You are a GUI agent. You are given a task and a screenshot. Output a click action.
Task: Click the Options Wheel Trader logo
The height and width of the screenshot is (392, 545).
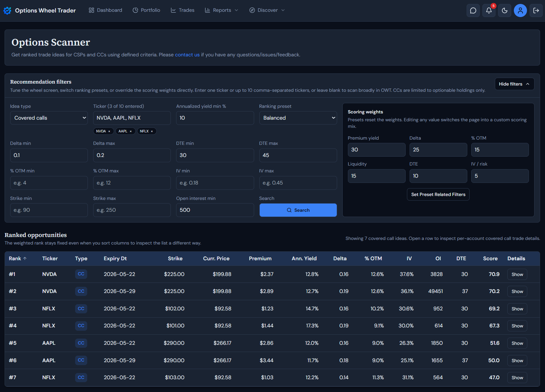click(x=39, y=10)
